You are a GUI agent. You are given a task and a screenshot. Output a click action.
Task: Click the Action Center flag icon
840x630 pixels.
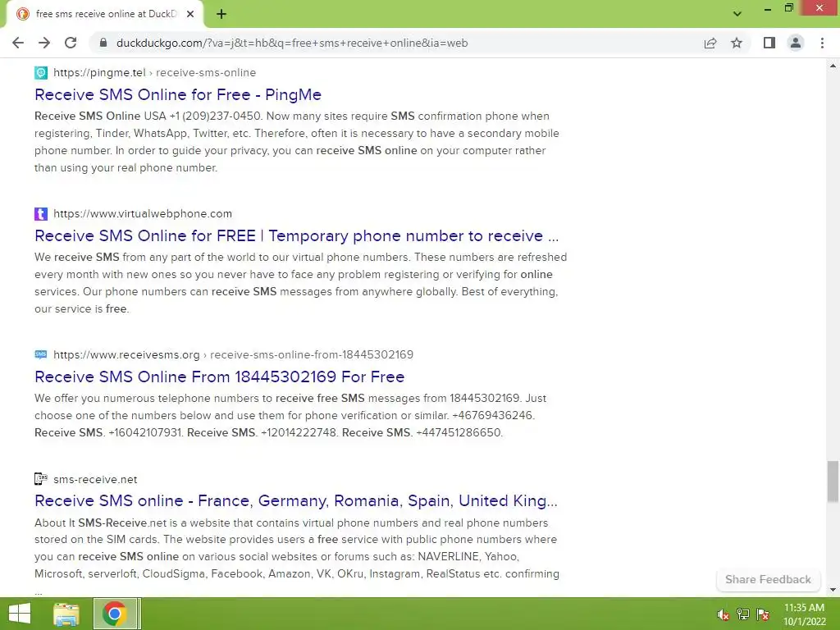coord(763,614)
